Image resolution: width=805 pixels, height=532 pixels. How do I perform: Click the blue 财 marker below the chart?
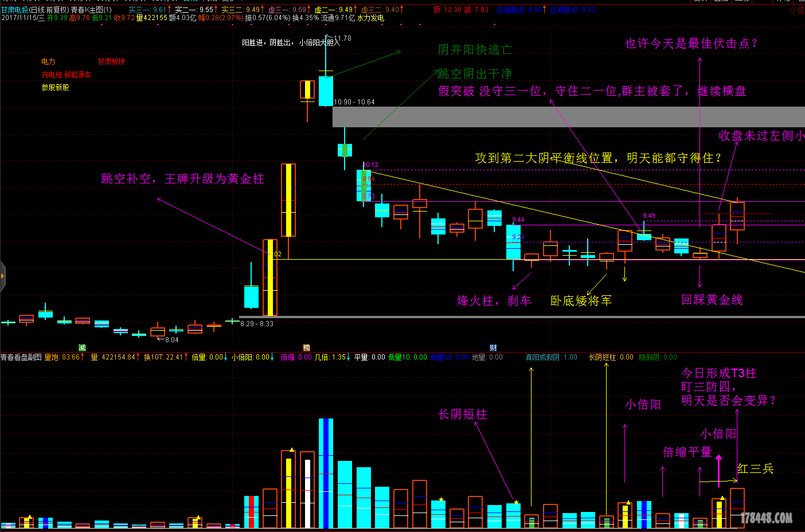tap(493, 347)
